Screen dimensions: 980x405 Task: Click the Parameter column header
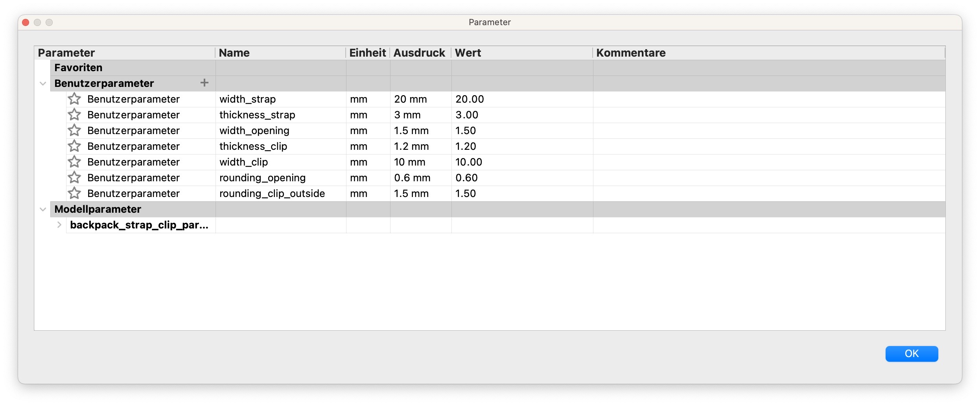point(125,53)
